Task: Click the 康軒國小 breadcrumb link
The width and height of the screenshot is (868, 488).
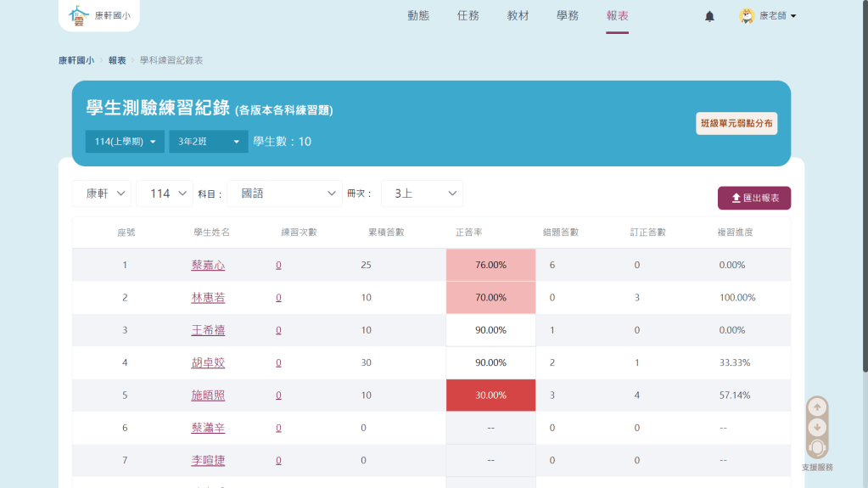Action: pos(76,60)
